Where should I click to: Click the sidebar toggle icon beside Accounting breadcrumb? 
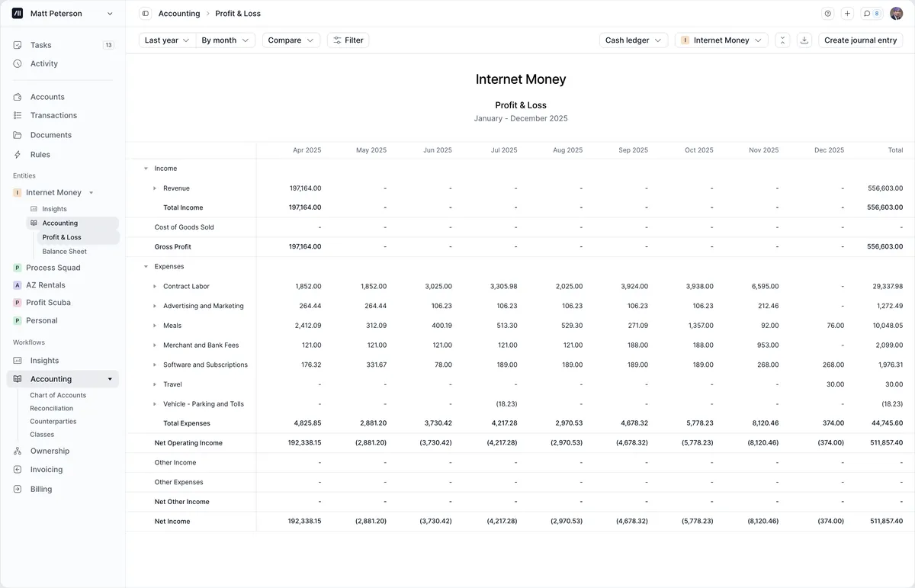[x=146, y=14]
